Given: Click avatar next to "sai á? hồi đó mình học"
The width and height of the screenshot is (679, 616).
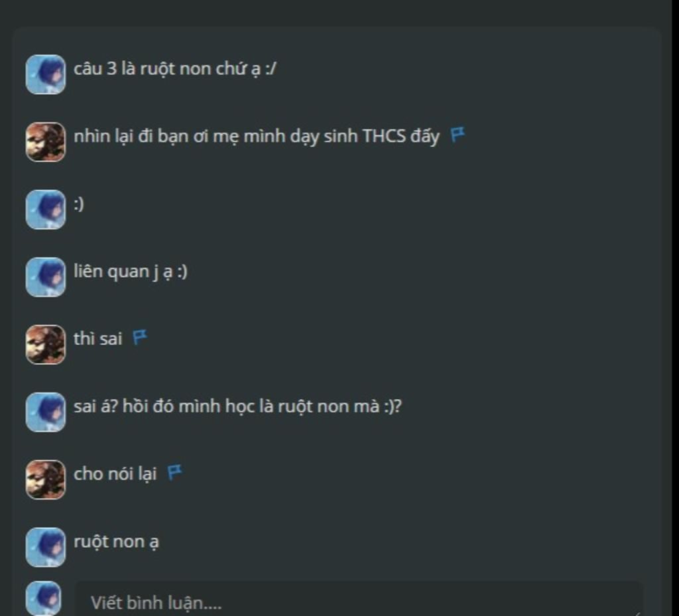Looking at the screenshot, I should click(46, 412).
